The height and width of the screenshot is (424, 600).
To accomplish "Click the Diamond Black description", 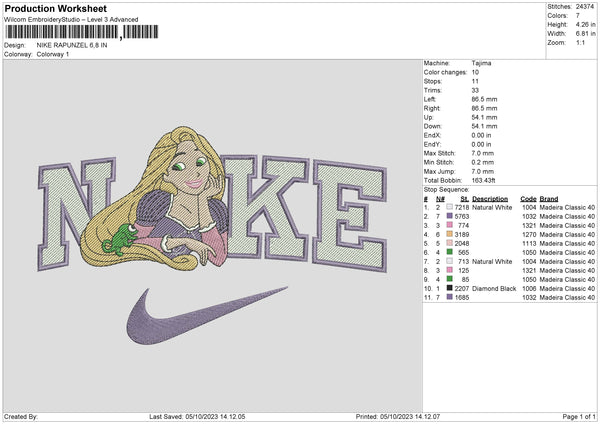I will (x=494, y=289).
